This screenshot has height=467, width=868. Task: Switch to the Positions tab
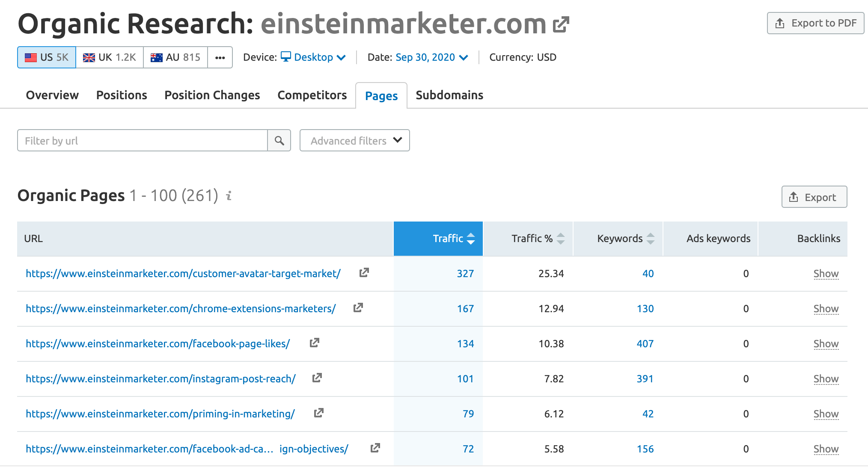pyautogui.click(x=122, y=95)
